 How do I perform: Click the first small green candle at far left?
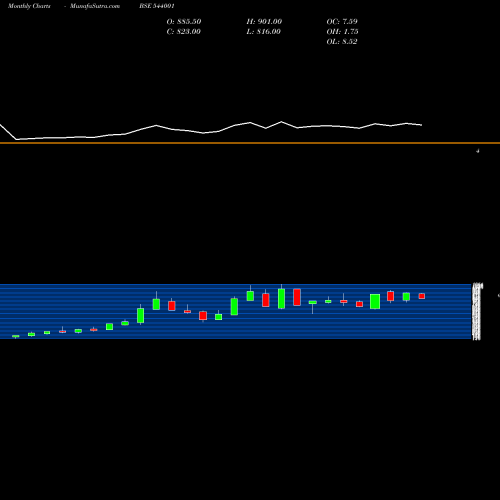click(x=16, y=336)
